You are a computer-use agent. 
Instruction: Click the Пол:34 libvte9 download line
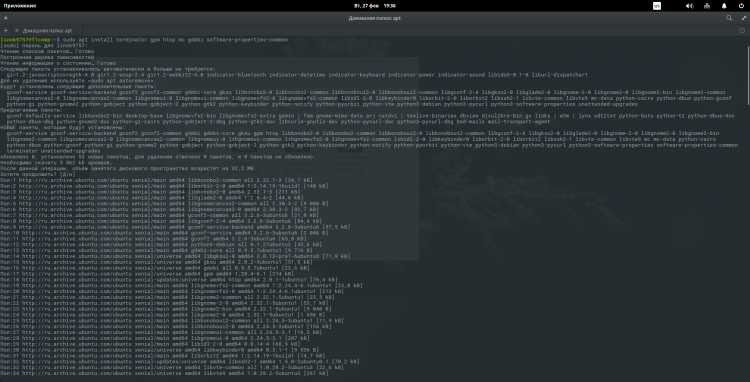tap(164, 373)
